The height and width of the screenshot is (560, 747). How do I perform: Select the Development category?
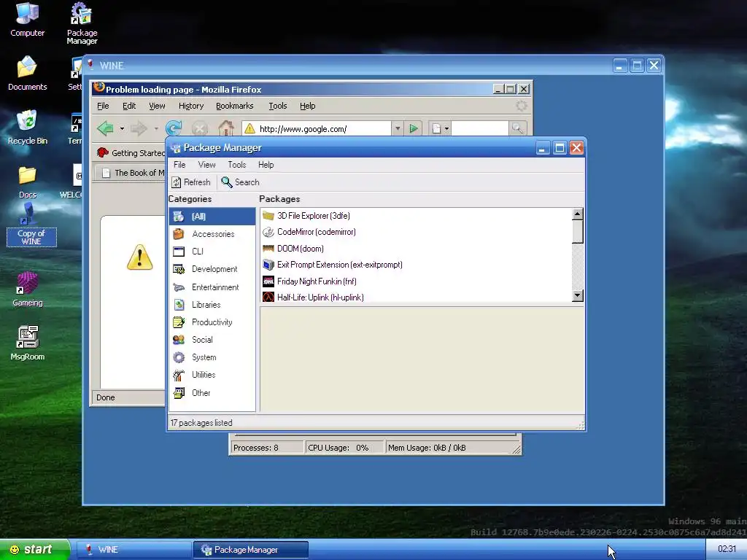(212, 269)
